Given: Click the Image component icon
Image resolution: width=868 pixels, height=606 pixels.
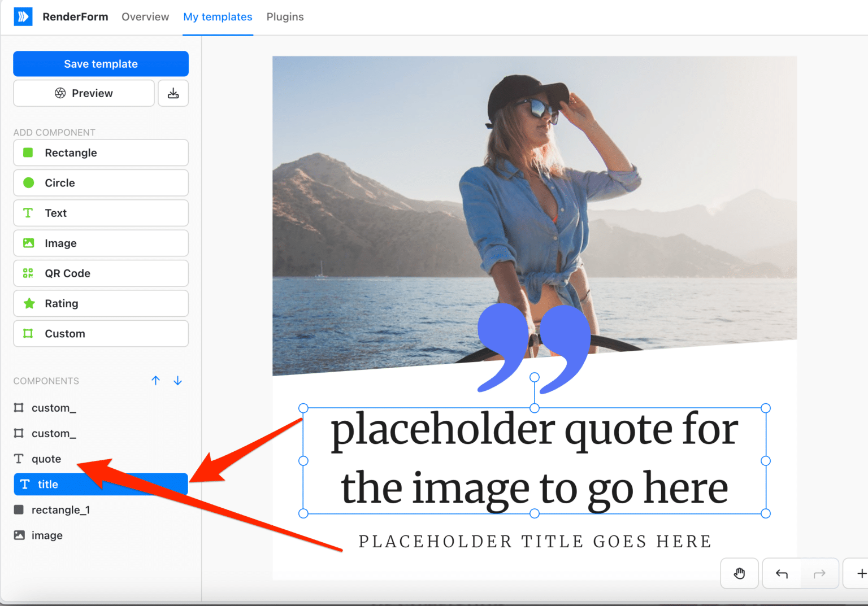Looking at the screenshot, I should [x=28, y=243].
